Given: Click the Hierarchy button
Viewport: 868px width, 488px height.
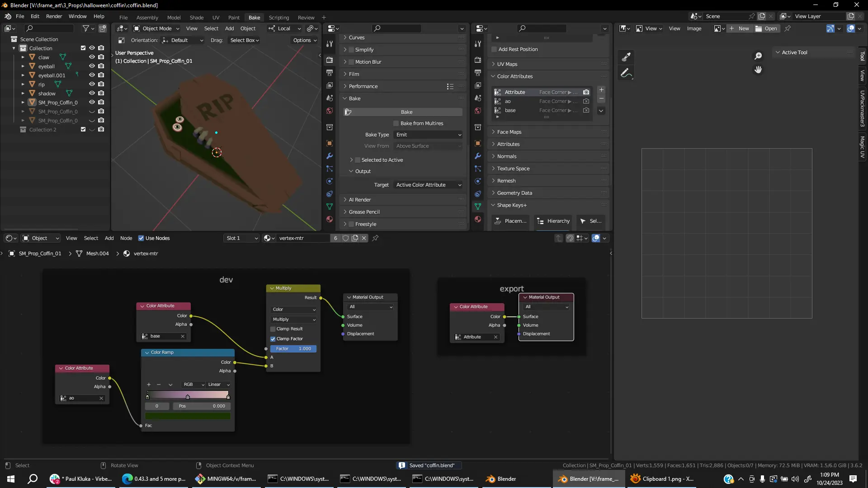Looking at the screenshot, I should [x=553, y=221].
